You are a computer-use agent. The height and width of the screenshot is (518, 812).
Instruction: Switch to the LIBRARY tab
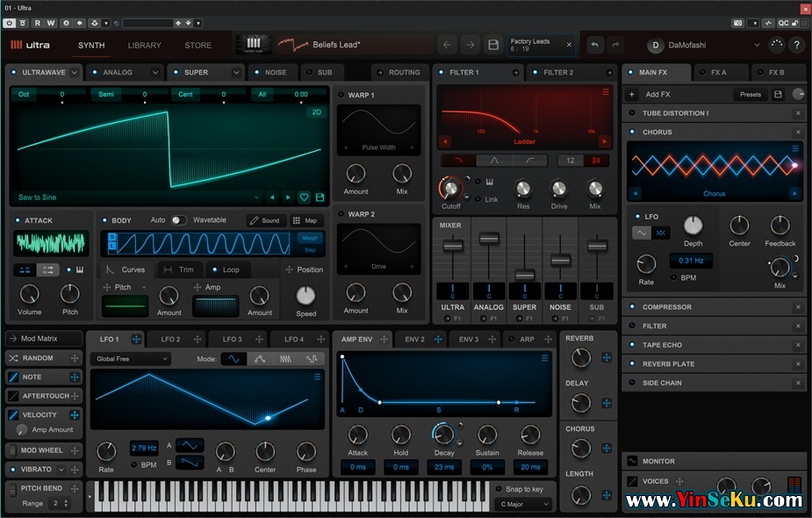click(x=144, y=45)
